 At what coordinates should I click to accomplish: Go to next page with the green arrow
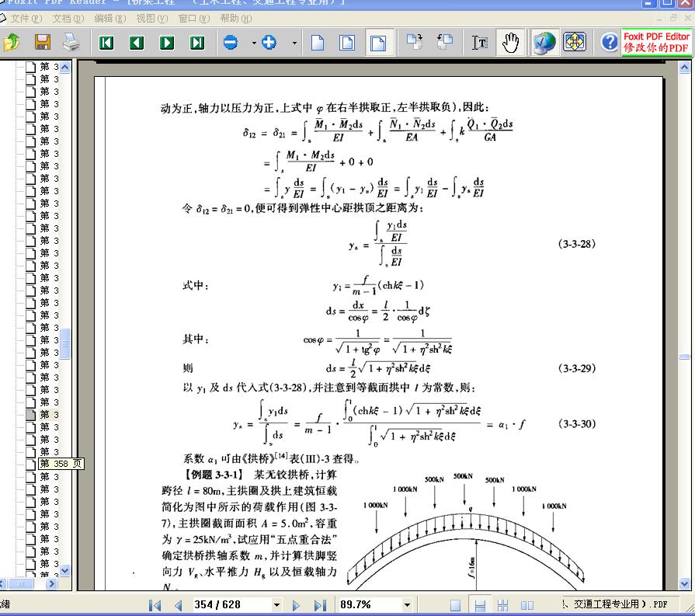167,43
